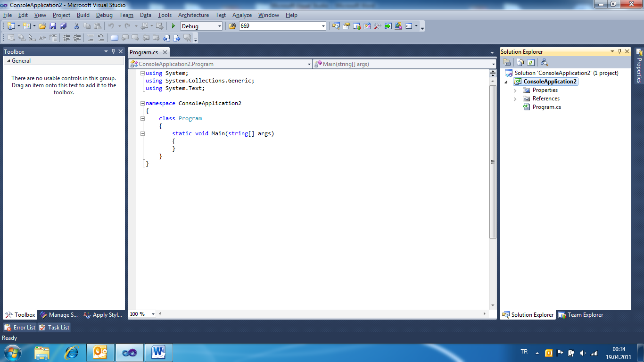Start debugging with the green play icon
644x362 pixels.
pyautogui.click(x=173, y=26)
